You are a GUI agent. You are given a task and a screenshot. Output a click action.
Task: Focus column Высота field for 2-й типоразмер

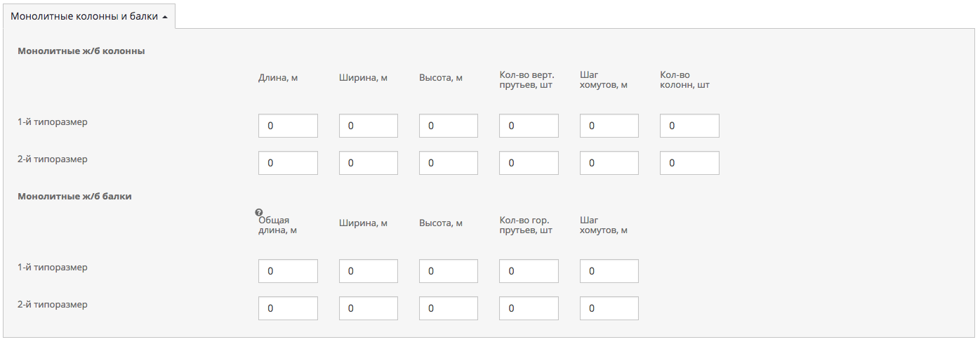coord(448,163)
